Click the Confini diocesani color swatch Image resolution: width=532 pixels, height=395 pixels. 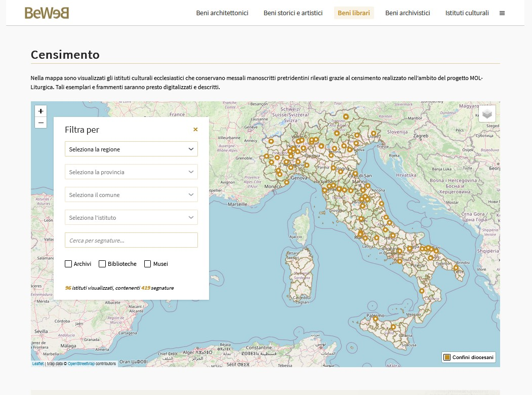click(447, 358)
